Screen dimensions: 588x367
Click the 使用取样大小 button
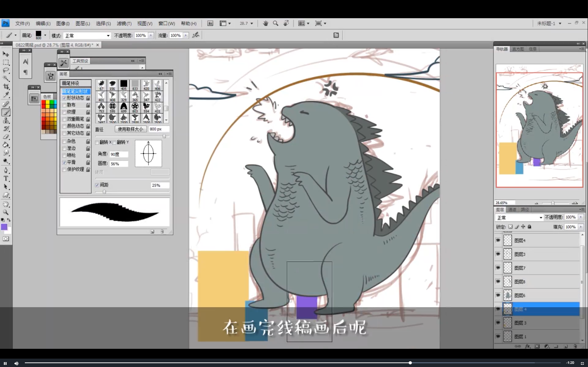coord(130,129)
